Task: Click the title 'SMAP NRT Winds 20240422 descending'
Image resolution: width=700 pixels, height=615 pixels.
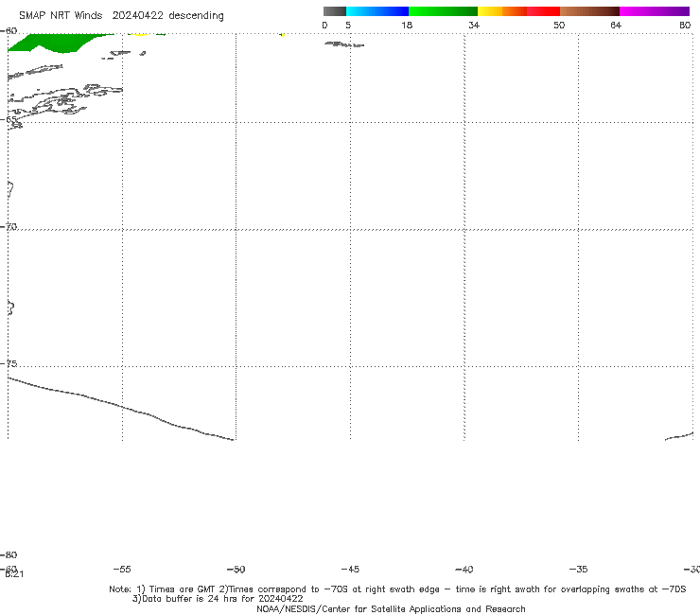Action: point(121,16)
